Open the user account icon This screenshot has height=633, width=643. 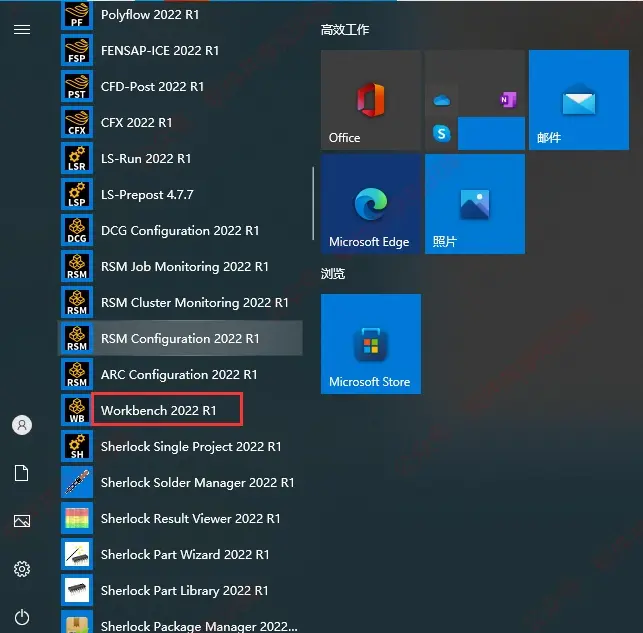[22, 425]
